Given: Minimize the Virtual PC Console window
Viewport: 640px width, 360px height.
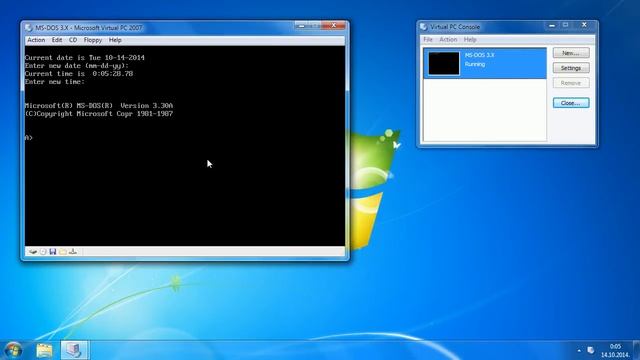Looking at the screenshot, I should pos(552,26).
